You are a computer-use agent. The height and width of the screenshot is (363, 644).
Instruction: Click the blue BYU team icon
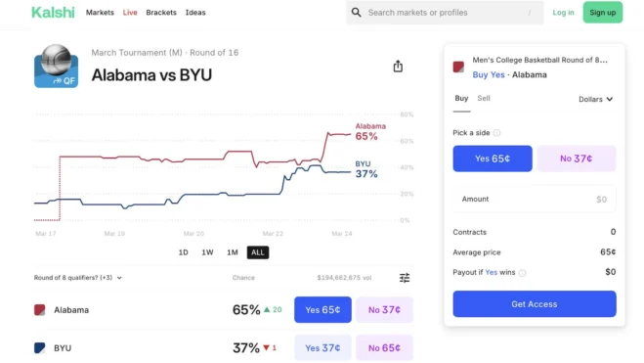point(39,348)
